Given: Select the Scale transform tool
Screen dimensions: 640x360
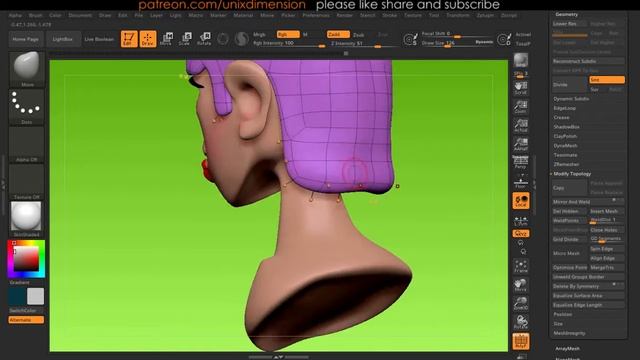Looking at the screenshot, I should [185, 39].
